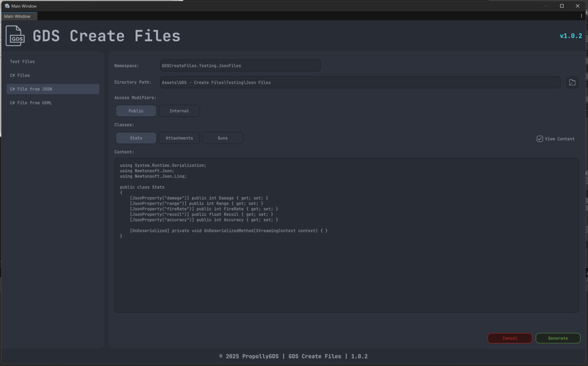
Task: Click the 'using Newtonsoft.Json.Linq;' line
Action: pyautogui.click(x=153, y=176)
